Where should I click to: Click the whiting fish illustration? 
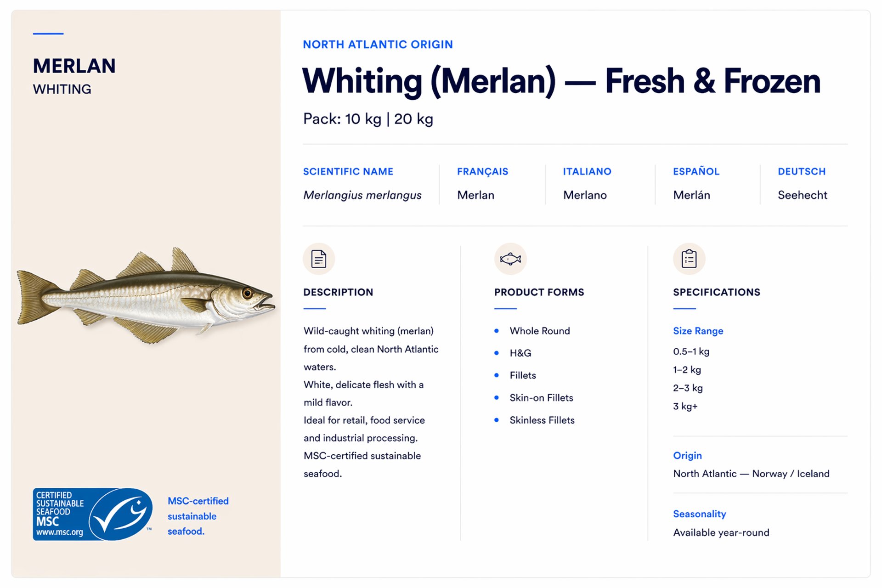coord(146,295)
